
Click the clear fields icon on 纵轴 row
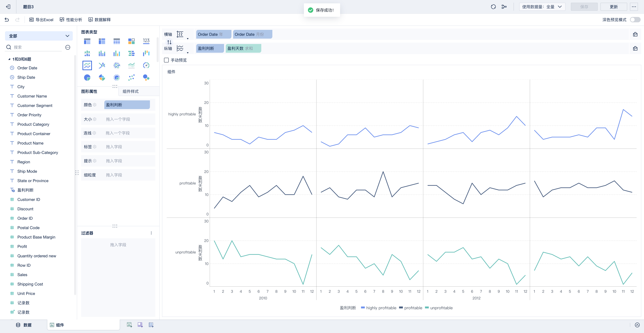pyautogui.click(x=635, y=48)
